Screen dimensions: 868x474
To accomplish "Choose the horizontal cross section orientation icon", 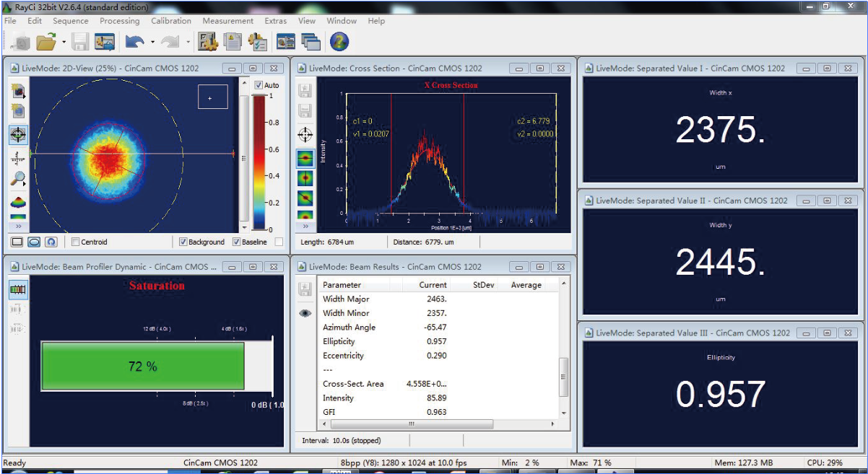I will (305, 158).
